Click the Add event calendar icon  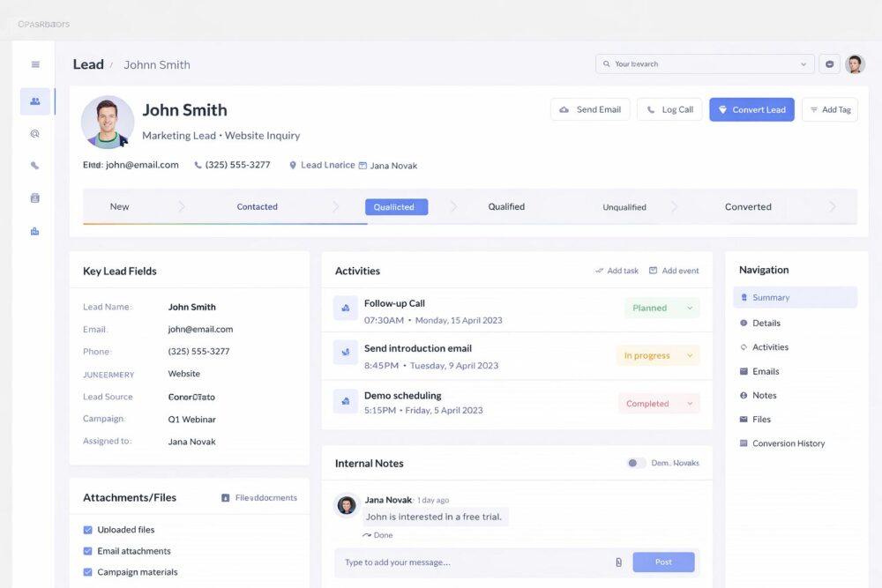[x=653, y=271]
